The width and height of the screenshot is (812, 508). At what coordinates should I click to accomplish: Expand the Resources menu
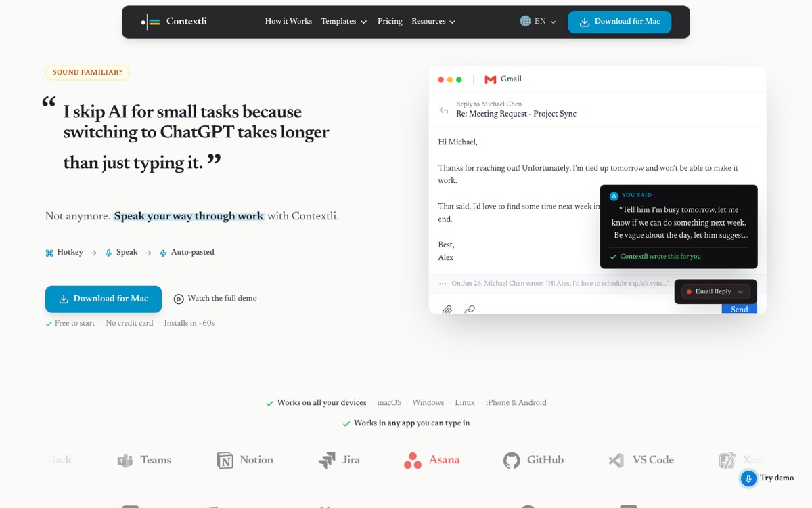(433, 22)
